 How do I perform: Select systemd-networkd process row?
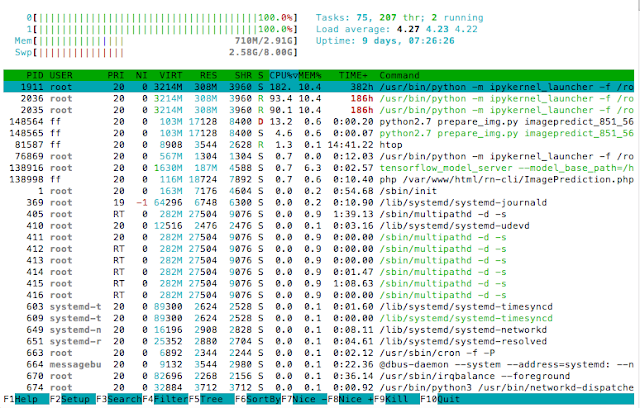(x=318, y=330)
